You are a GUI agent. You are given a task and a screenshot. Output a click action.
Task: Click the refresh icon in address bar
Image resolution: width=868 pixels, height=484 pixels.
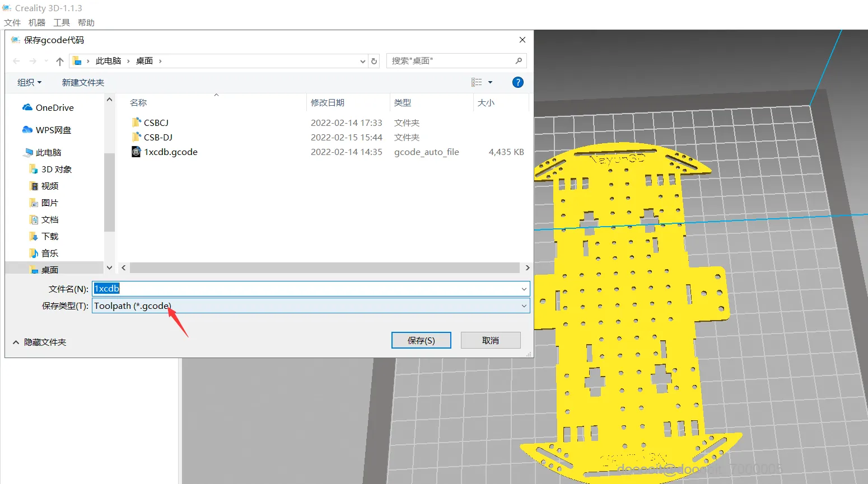374,61
